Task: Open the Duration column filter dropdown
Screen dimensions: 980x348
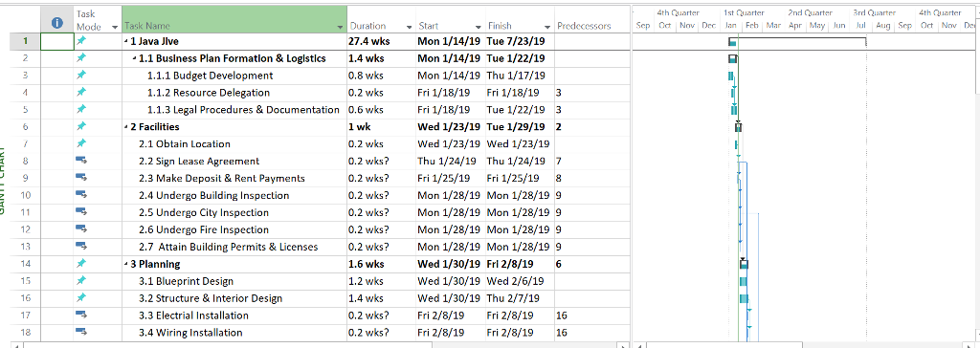Action: click(409, 27)
